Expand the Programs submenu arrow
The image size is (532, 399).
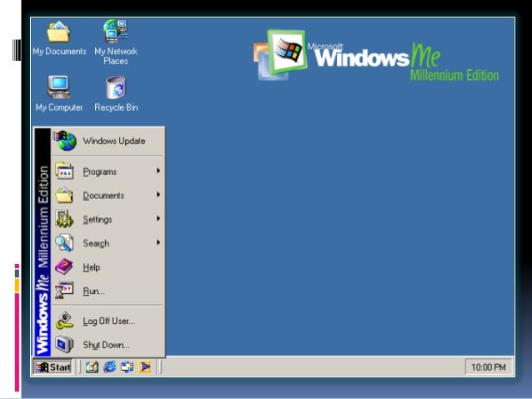pyautogui.click(x=158, y=172)
